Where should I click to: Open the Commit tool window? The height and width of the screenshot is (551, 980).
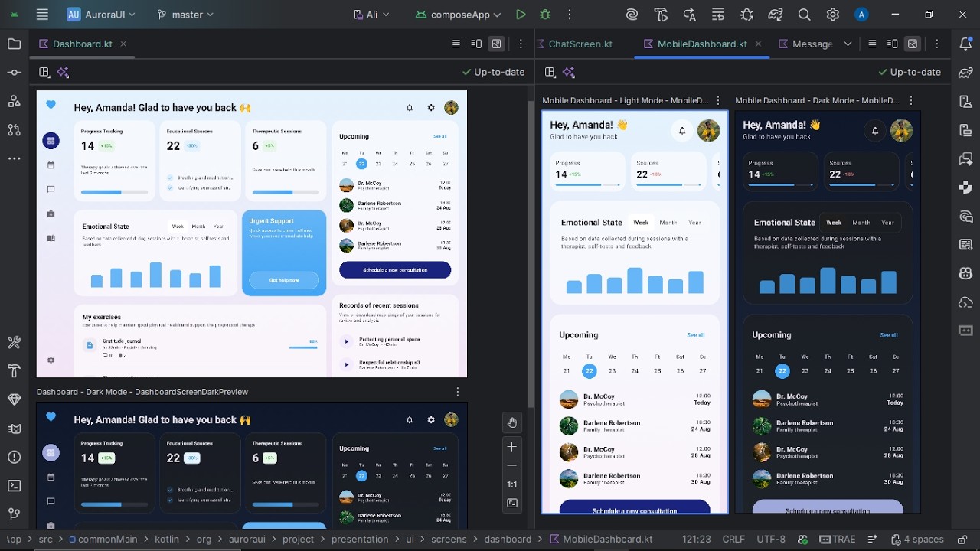[x=14, y=73]
